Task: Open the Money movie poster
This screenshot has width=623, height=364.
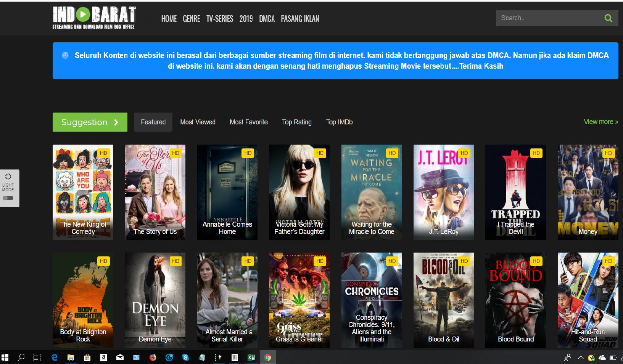Action: click(588, 192)
